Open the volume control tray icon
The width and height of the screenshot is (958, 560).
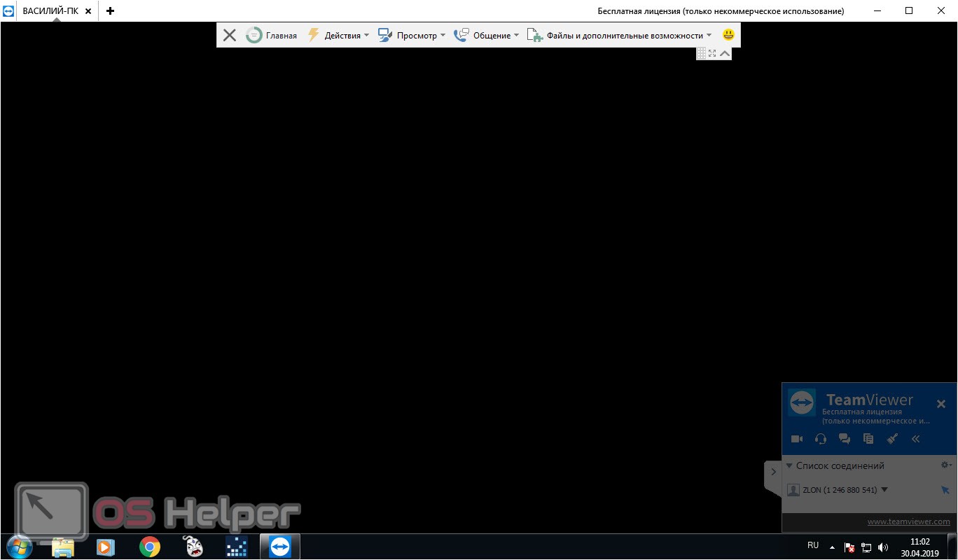[883, 547]
